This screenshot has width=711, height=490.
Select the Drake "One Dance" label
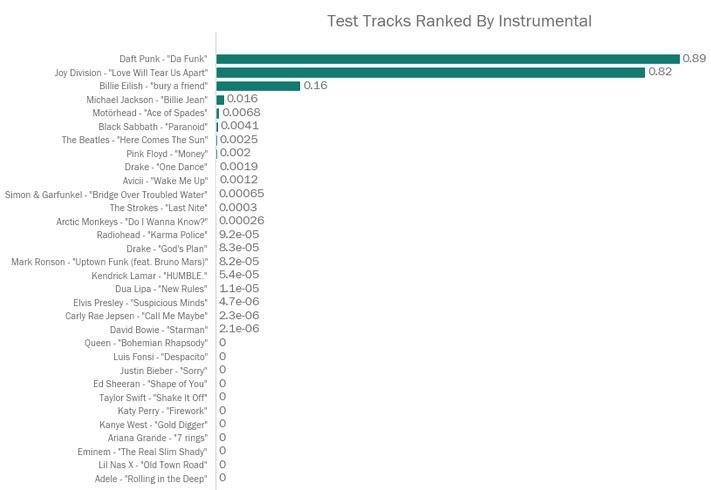[x=166, y=167]
